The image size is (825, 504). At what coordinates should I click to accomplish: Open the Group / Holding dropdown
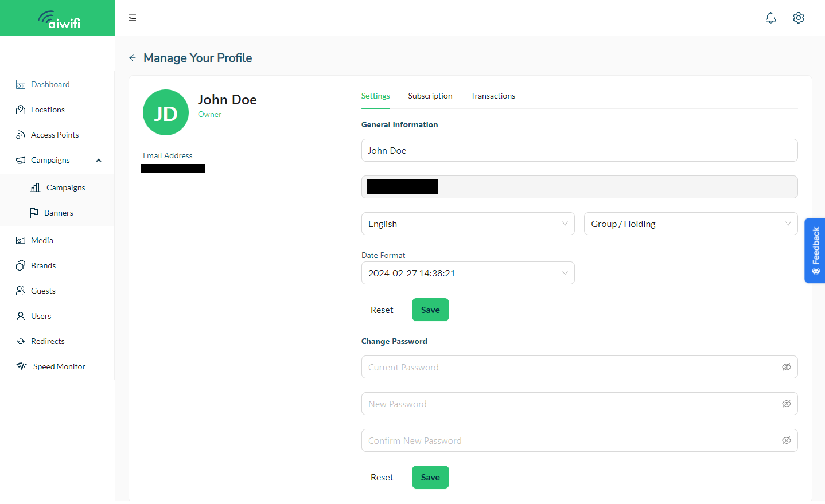tap(690, 224)
